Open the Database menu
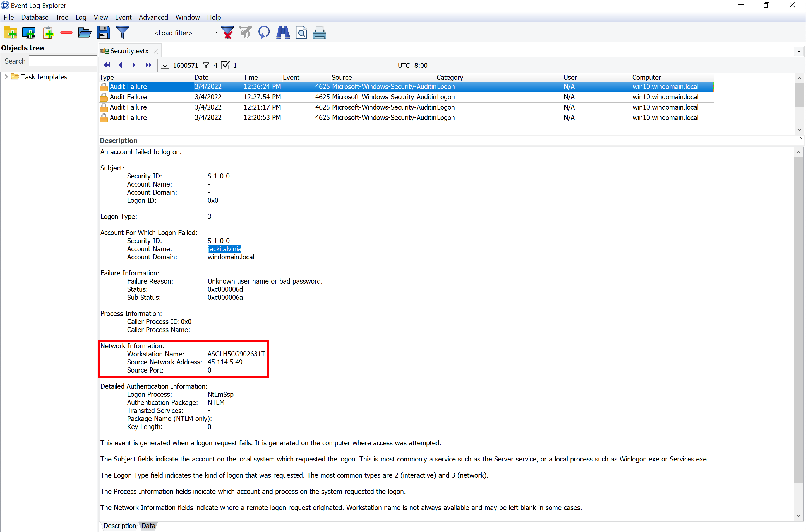This screenshot has width=806, height=532. (35, 17)
